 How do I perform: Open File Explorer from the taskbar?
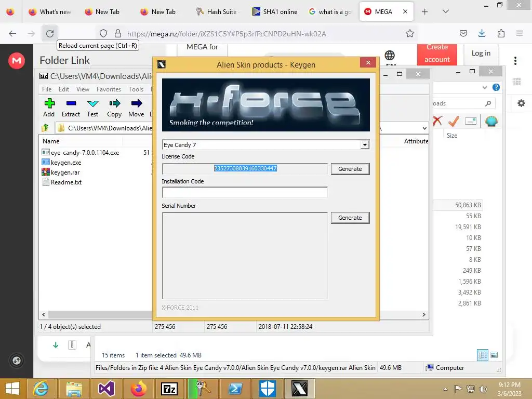74,389
